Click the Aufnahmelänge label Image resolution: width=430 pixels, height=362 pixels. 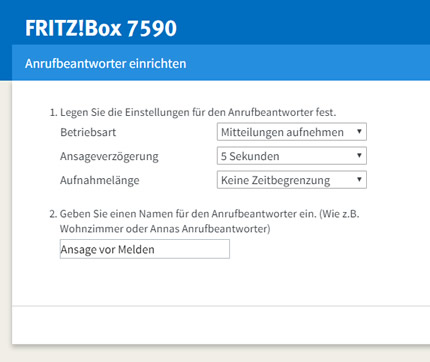[100, 180]
